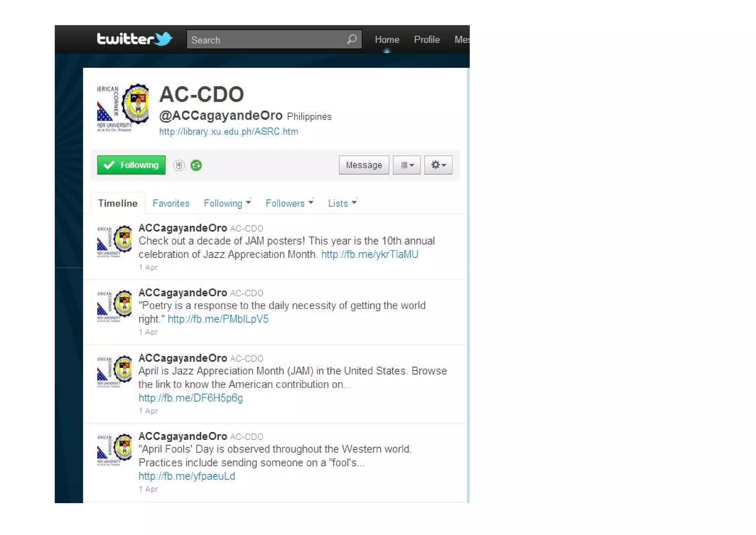Open the library.xu.edu.ph ASRC link
This screenshot has width=756, height=535.
pyautogui.click(x=228, y=132)
